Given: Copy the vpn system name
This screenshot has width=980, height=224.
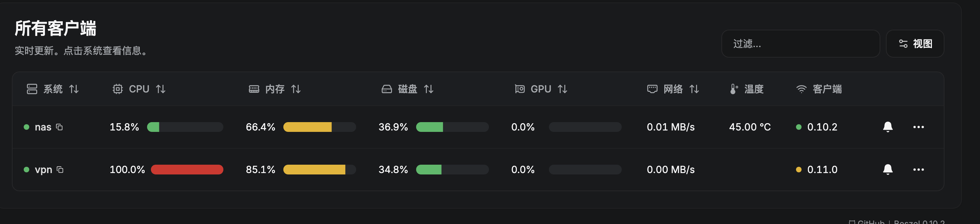Looking at the screenshot, I should 60,170.
